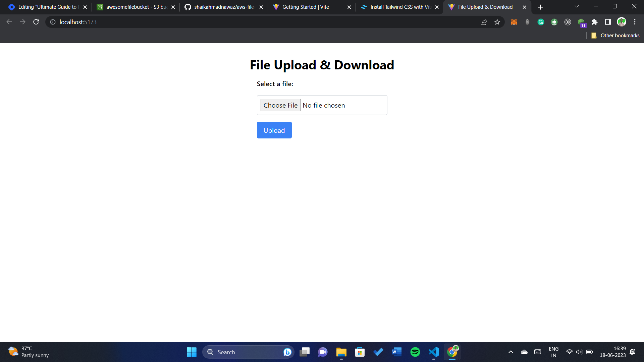Image resolution: width=644 pixels, height=362 pixels.
Task: Click the blue Upload button
Action: 274,130
